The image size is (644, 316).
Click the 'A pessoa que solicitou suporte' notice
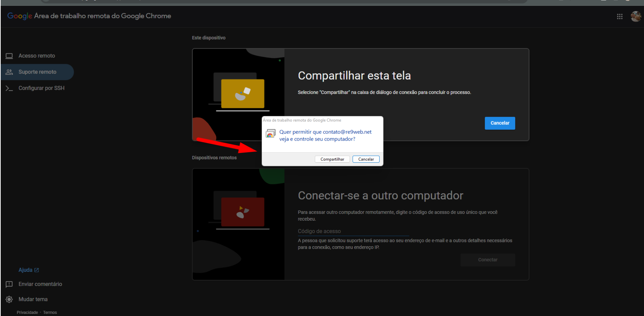coord(405,244)
